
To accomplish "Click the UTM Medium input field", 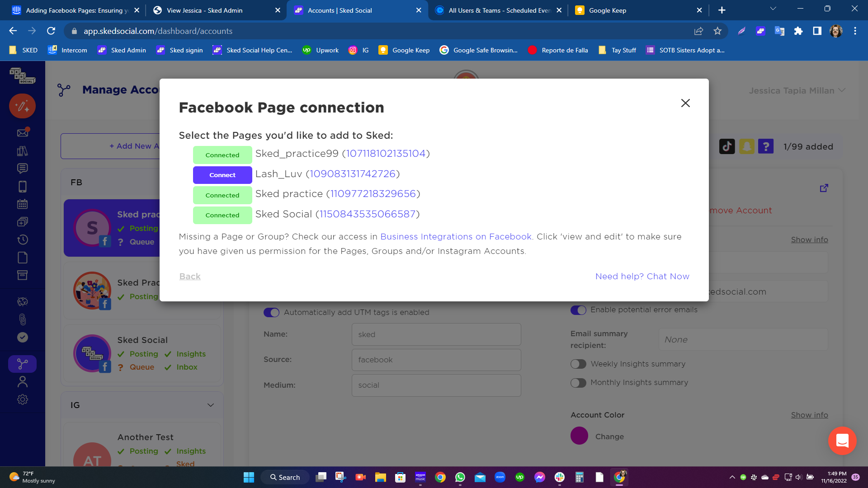I will click(x=436, y=385).
